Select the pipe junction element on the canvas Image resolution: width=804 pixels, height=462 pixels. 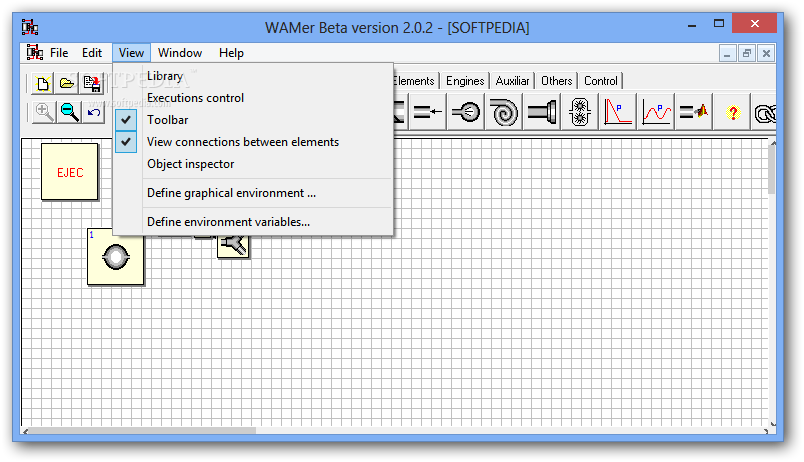[x=233, y=247]
